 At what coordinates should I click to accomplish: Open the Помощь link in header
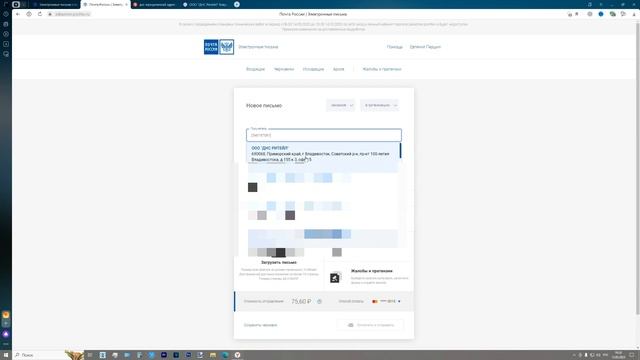[395, 47]
